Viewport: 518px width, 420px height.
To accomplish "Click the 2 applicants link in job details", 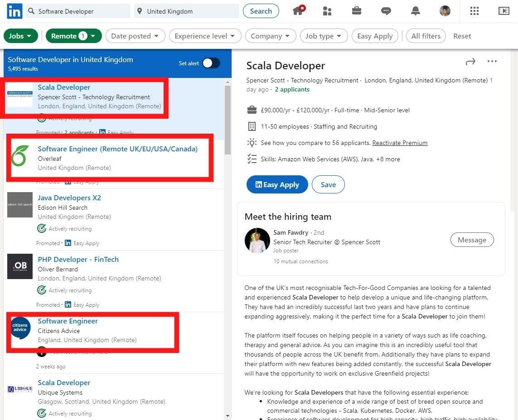I will tap(292, 89).
